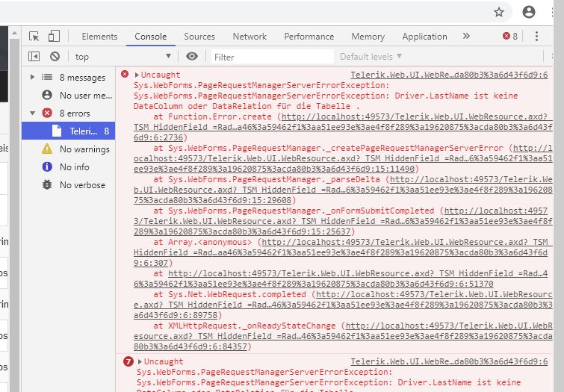Expand the second Uncaught error triangle
The height and width of the screenshot is (392, 564).
point(140,361)
